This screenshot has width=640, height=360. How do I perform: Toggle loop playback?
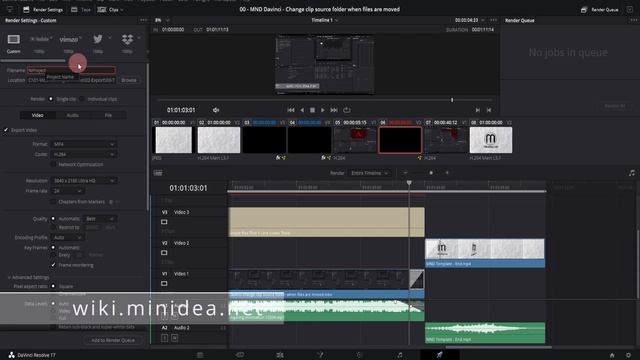point(347,110)
